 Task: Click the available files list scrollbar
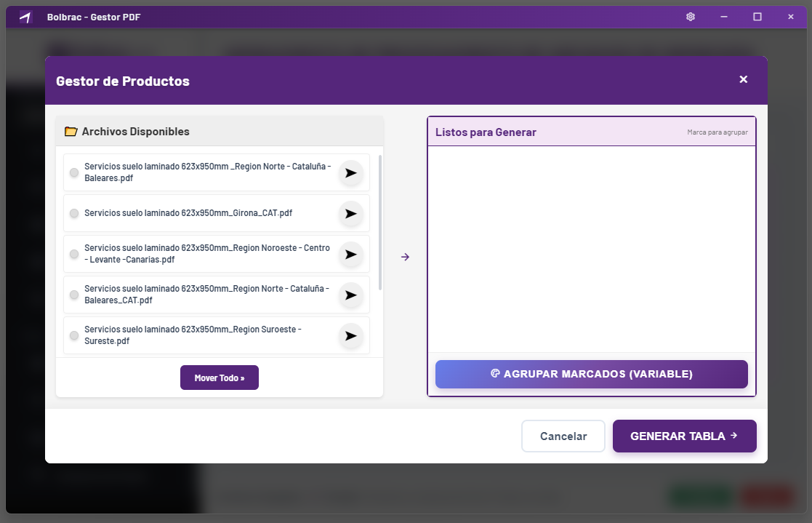381,223
